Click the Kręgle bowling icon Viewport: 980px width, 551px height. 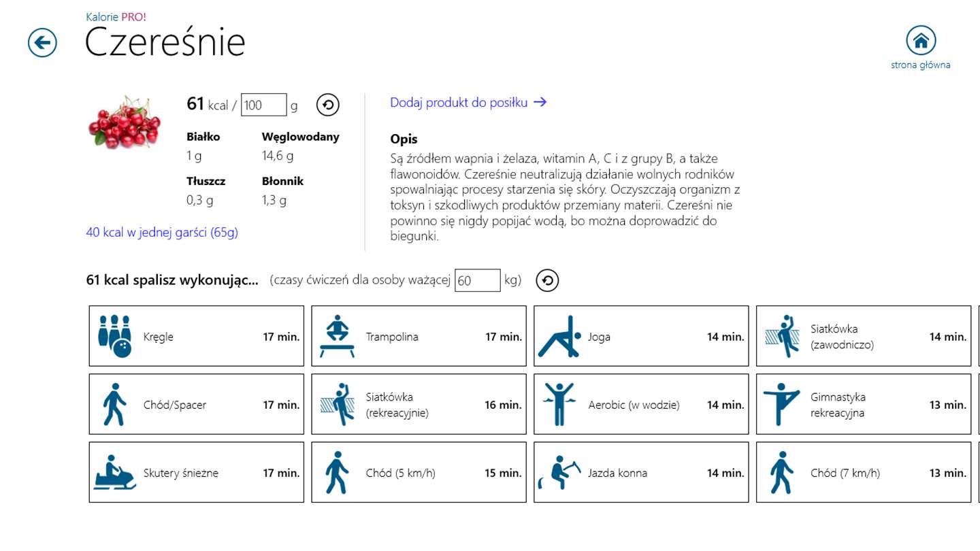(115, 336)
